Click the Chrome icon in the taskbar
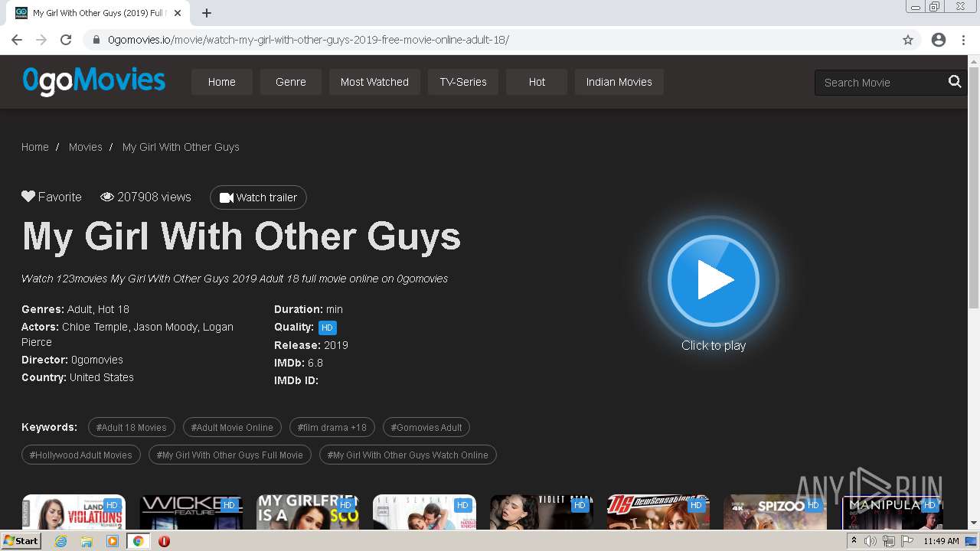 [x=139, y=541]
